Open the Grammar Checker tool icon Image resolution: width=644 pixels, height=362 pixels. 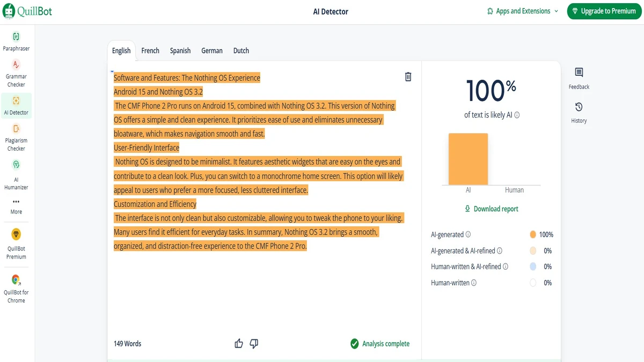16,64
